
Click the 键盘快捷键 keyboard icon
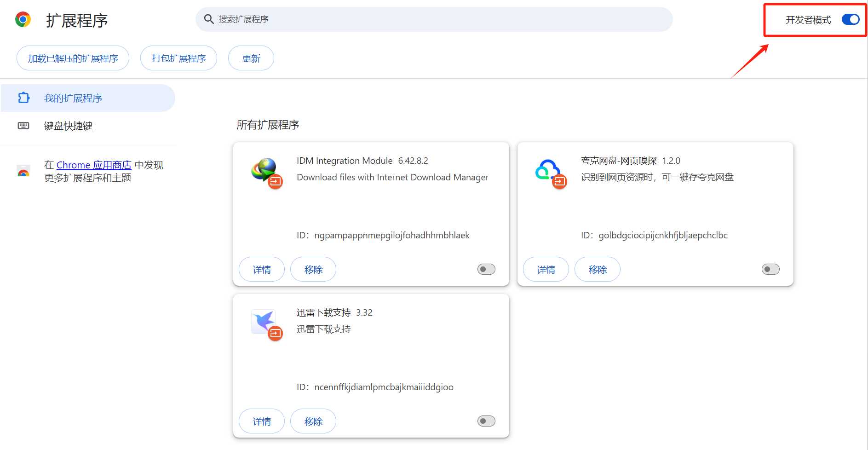23,126
